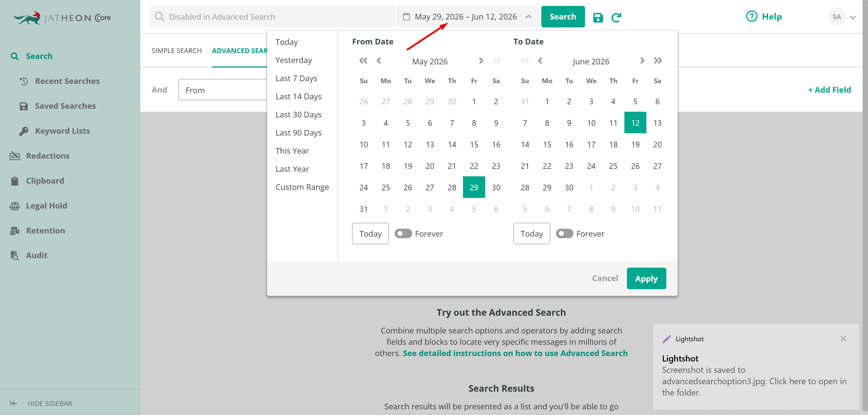Jump forward one year in To Date calendar
Image resolution: width=868 pixels, height=415 pixels.
(658, 61)
